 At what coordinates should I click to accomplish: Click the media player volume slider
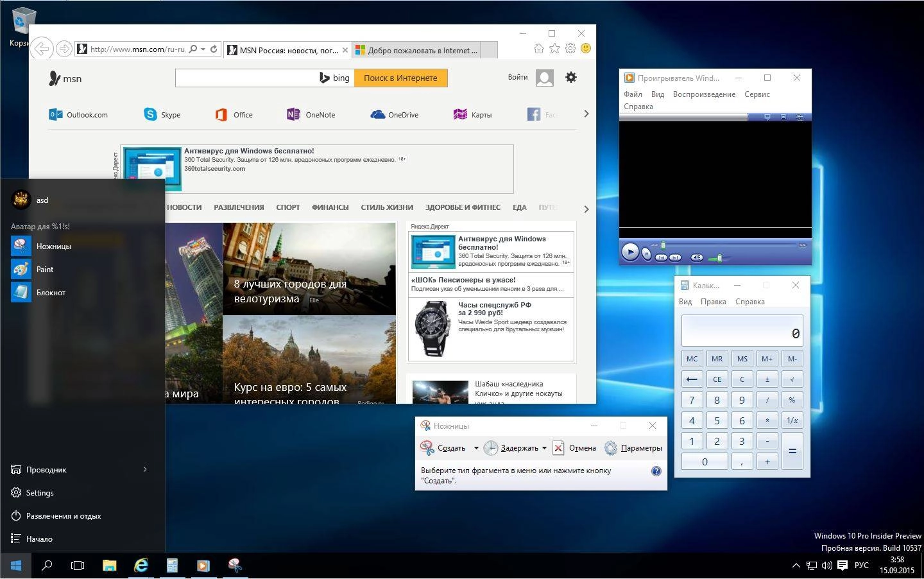(720, 258)
